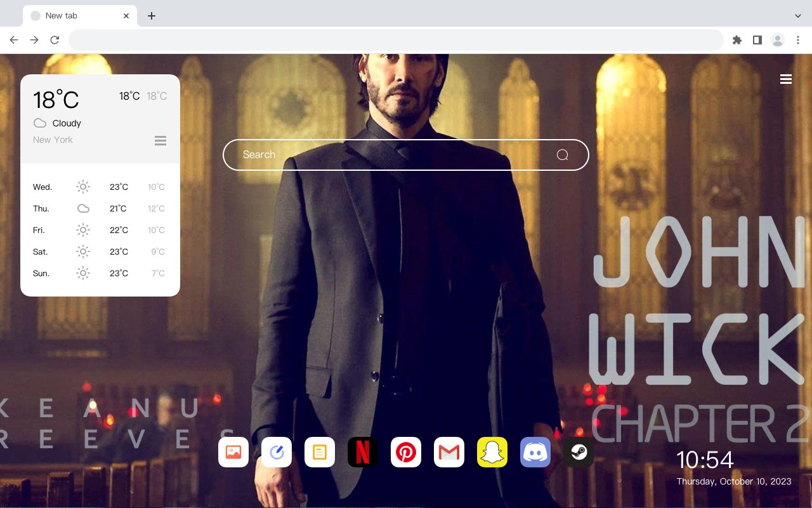The height and width of the screenshot is (508, 812).
Task: Click the Cloudy condition label
Action: [67, 123]
